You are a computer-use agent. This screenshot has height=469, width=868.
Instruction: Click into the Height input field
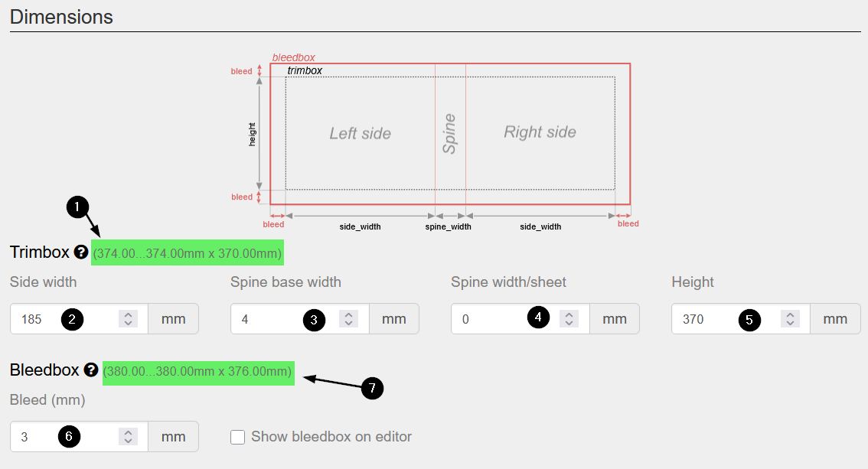pyautogui.click(x=708, y=319)
